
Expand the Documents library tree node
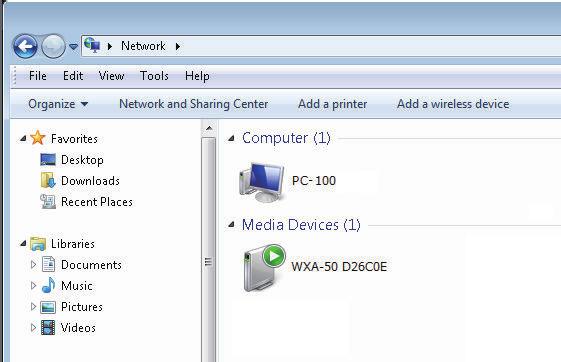[33, 265]
